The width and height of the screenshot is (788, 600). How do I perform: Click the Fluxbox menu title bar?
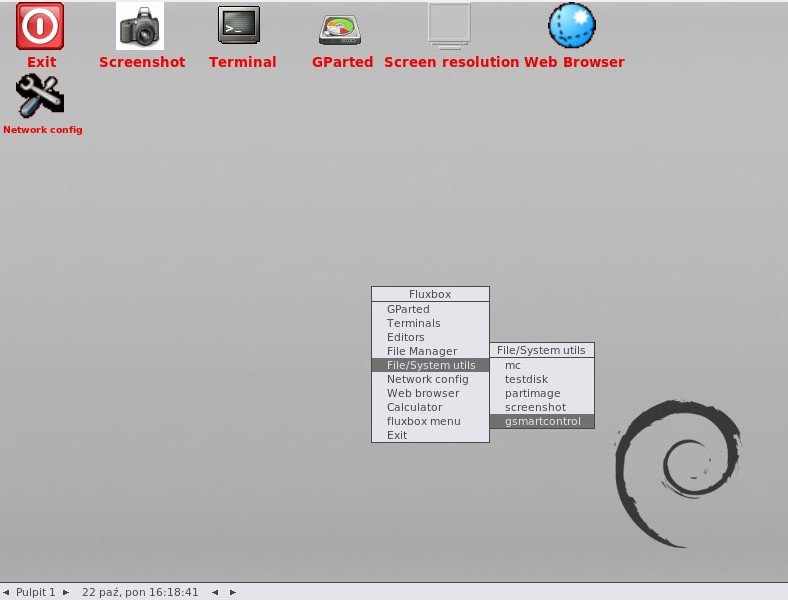click(430, 294)
